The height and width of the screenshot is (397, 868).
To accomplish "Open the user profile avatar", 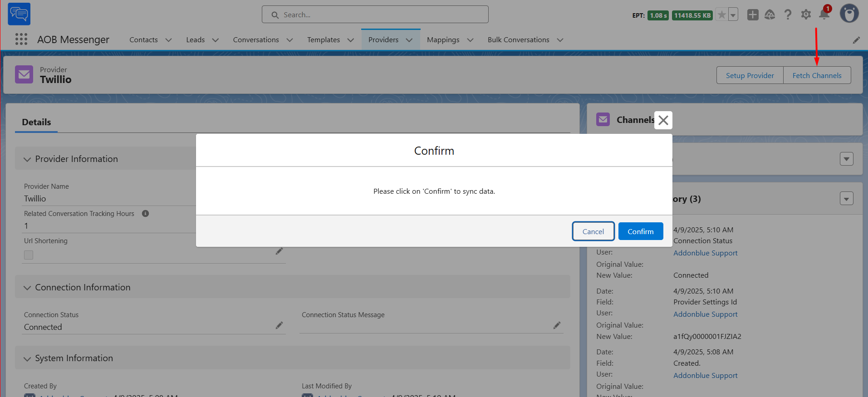I will coord(849,14).
